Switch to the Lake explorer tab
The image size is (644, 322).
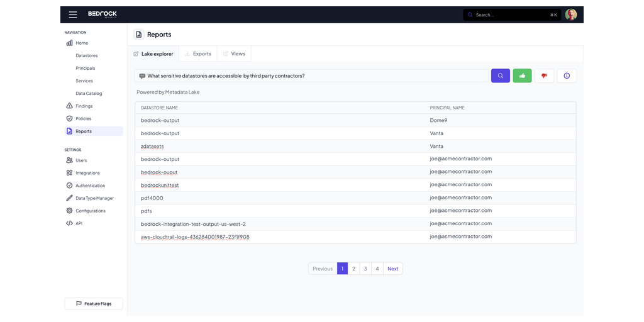153,54
